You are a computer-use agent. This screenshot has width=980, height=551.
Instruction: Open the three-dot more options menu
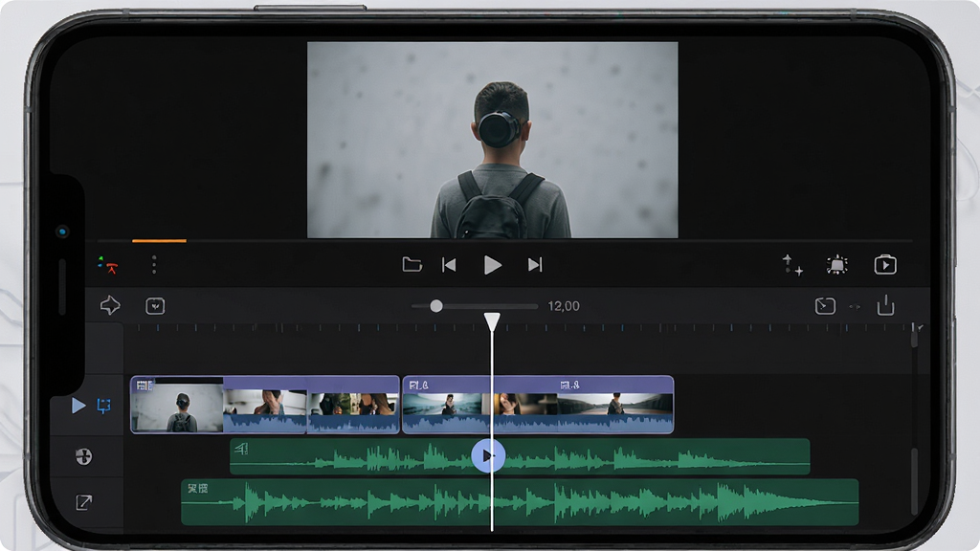click(x=154, y=265)
